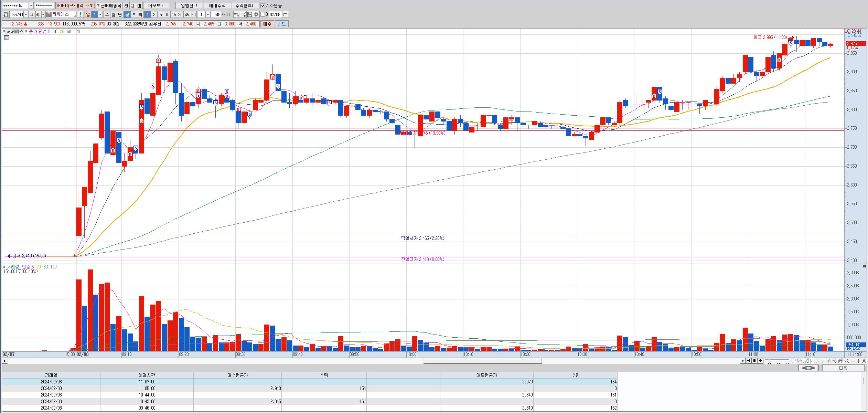The image size is (868, 413).
Task: Open the 일별잔고 tab
Action: [x=189, y=6]
